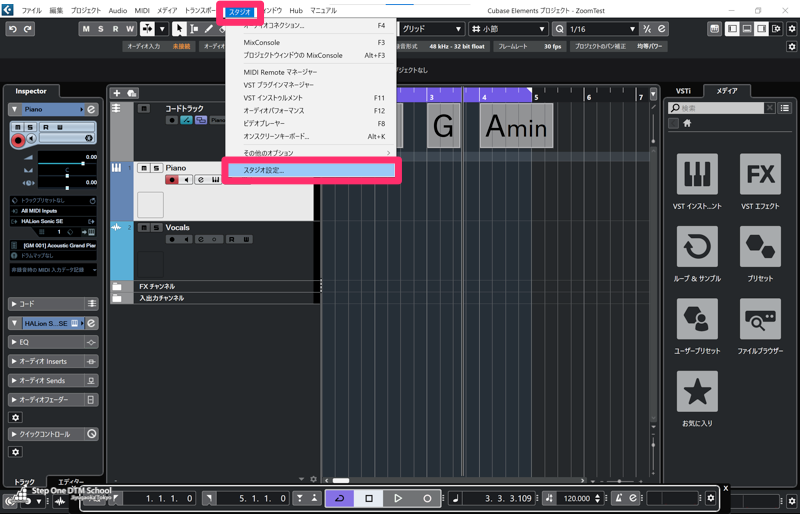Open Piano channel settings e in Inspector header
The width and height of the screenshot is (800, 514).
tap(91, 109)
